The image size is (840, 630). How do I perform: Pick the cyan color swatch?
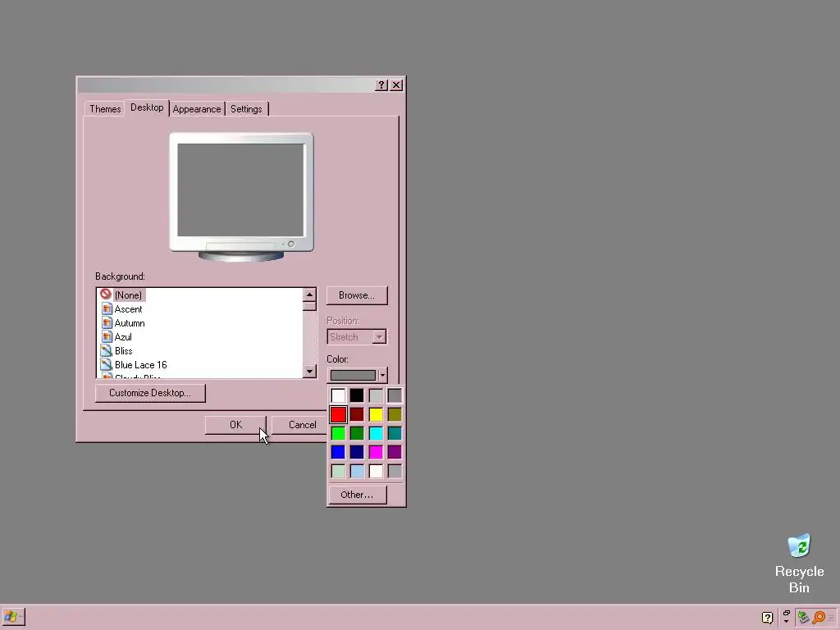[376, 433]
